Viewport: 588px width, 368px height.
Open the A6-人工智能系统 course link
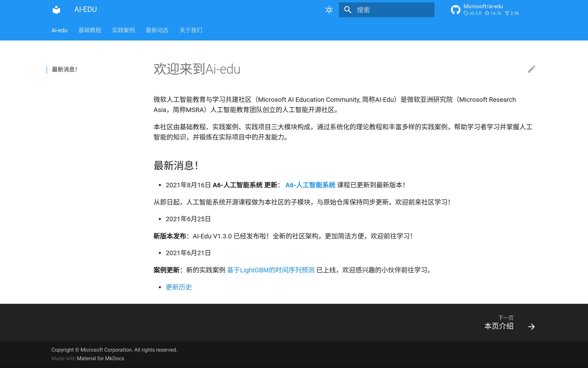(x=310, y=185)
